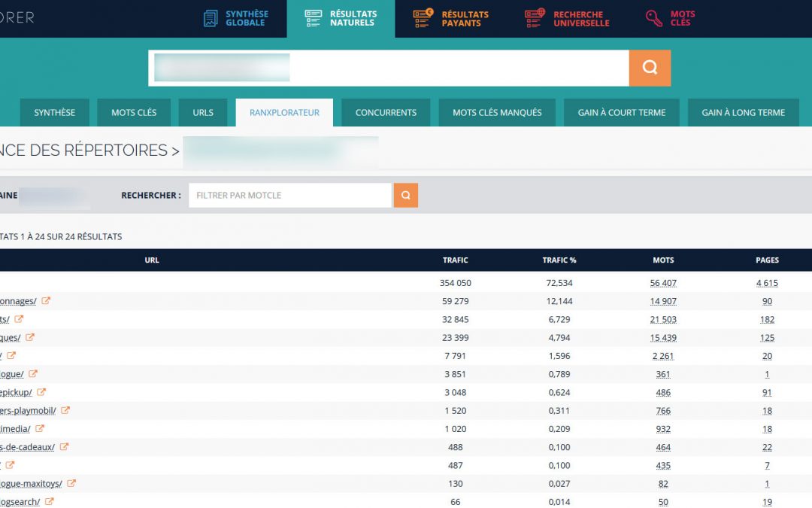The width and height of the screenshot is (812, 508).
Task: Sort by the Trafic % column header
Action: point(559,260)
